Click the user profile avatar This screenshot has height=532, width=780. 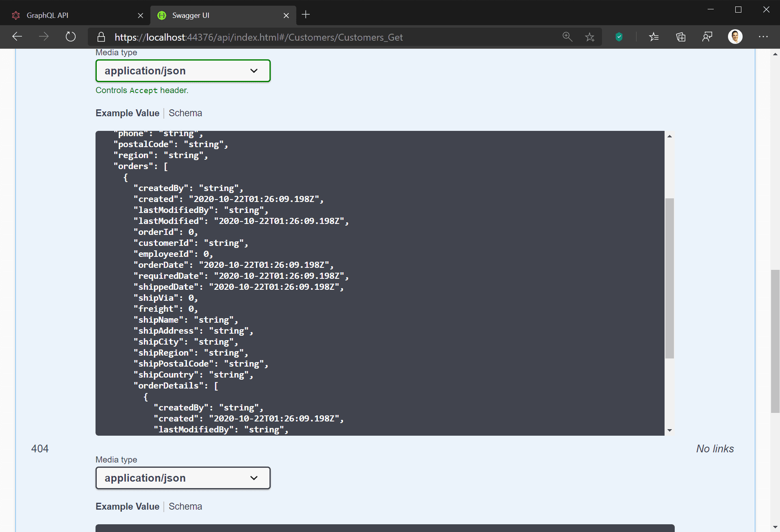[735, 37]
